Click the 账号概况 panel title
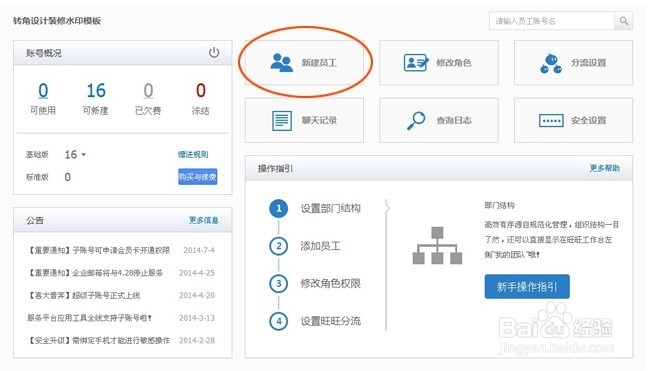The image size is (650, 371). [44, 53]
